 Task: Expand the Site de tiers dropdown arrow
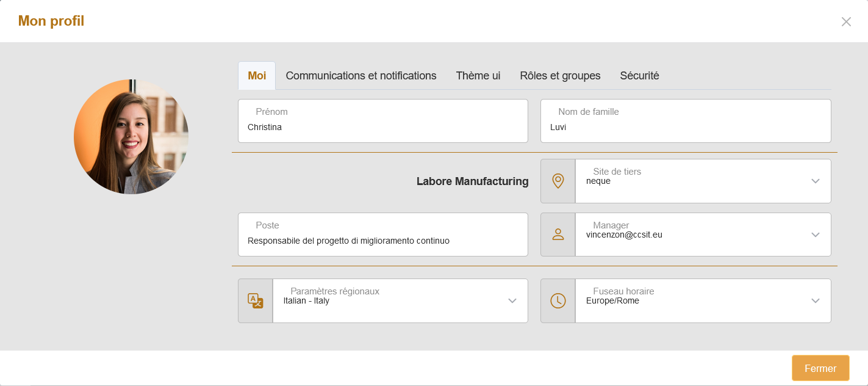point(816,181)
